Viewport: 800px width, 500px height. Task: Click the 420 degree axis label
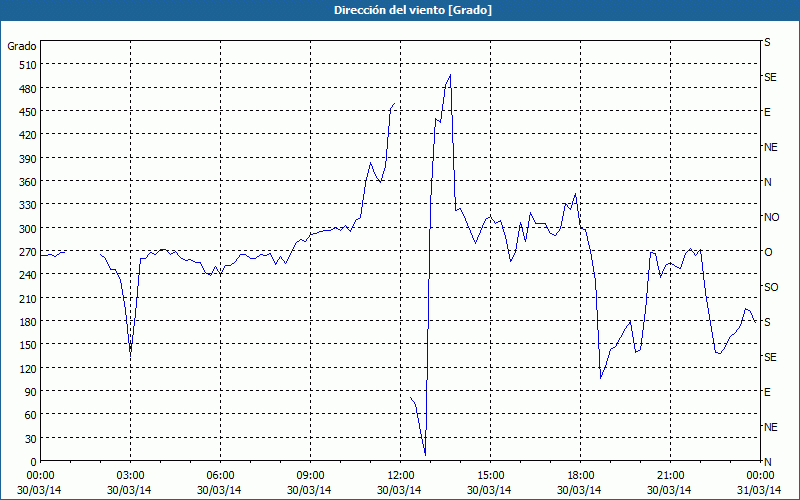[x=28, y=135]
